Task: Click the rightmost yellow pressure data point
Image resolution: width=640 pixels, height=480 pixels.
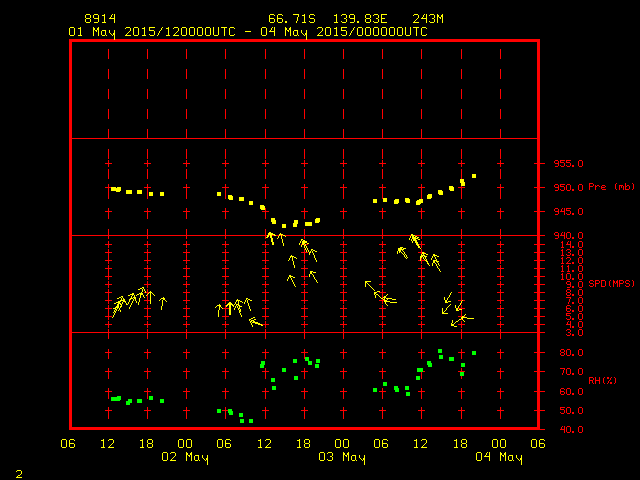Action: click(x=474, y=176)
